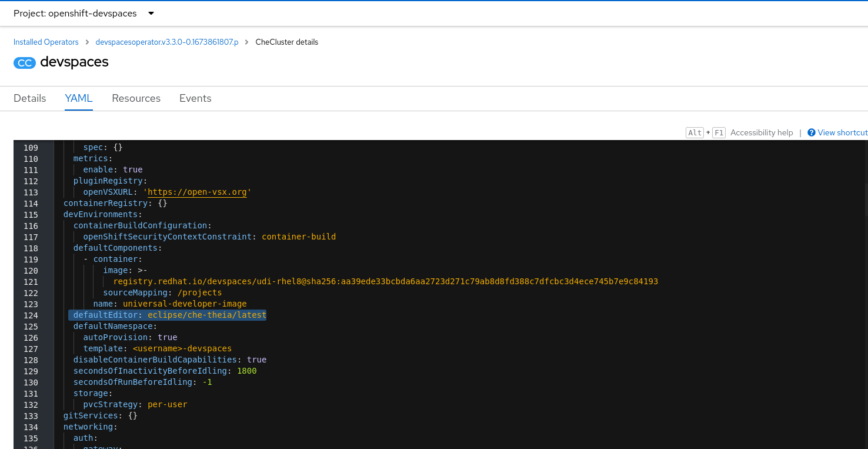Navigate to Installed Operators breadcrumb link
This screenshot has width=868, height=449.
46,42
